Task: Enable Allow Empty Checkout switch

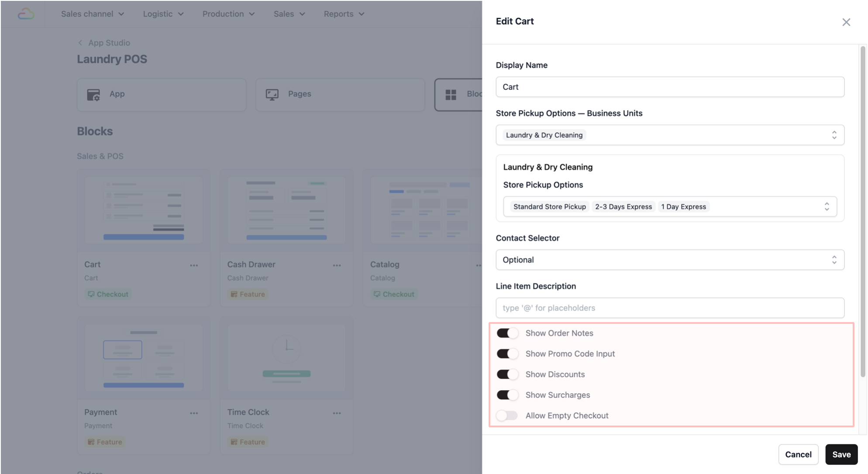Action: [507, 416]
